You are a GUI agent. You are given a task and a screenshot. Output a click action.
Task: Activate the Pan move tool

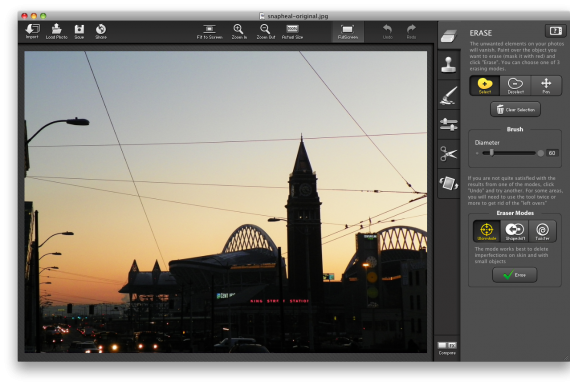pyautogui.click(x=546, y=86)
